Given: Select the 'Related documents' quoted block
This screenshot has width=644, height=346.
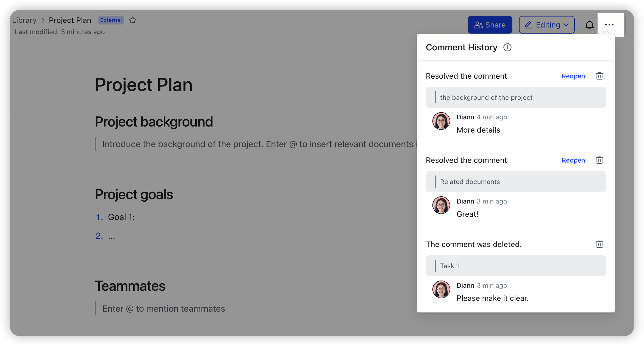Looking at the screenshot, I should [x=516, y=182].
